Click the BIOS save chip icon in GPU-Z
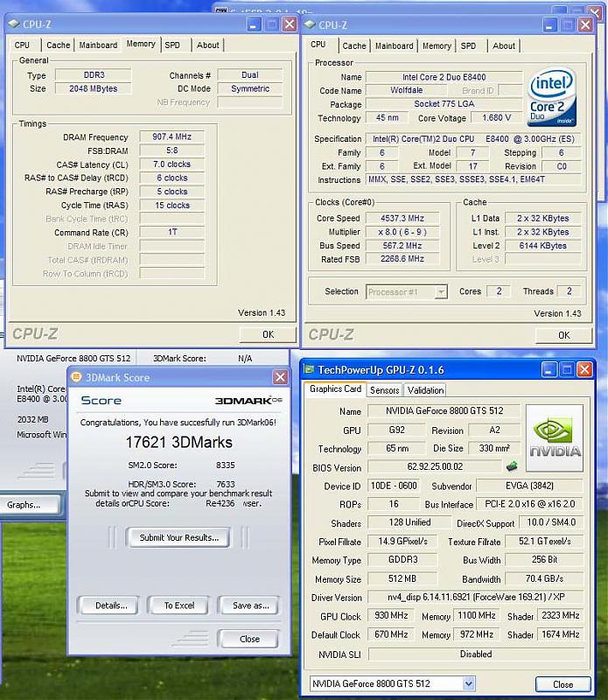 pos(512,467)
